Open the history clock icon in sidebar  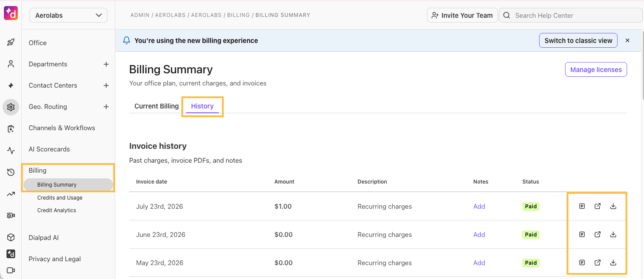click(11, 173)
